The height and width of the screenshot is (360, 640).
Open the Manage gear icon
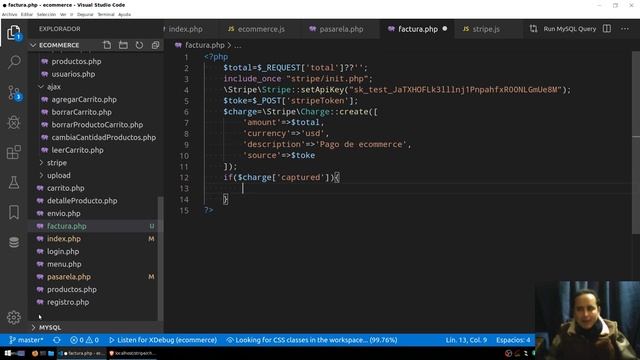click(14, 317)
